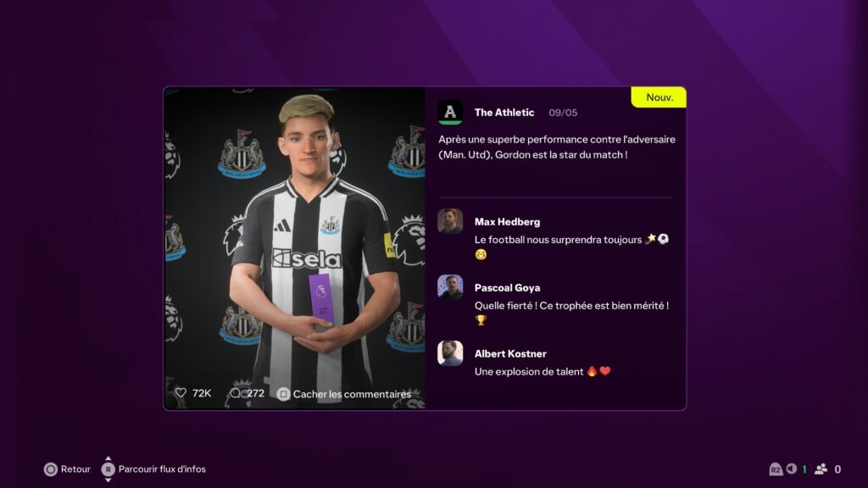Click the circle Retour button icon
This screenshot has height=488, width=868.
(x=50, y=469)
